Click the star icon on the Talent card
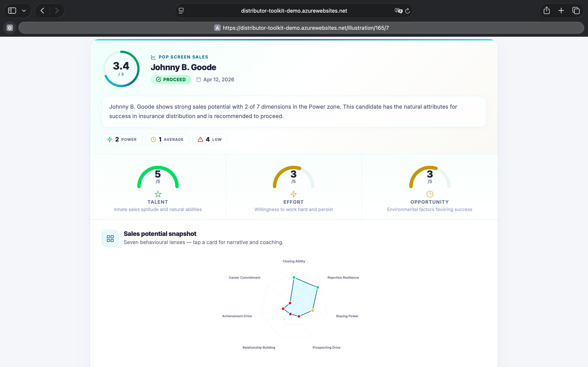 click(158, 194)
